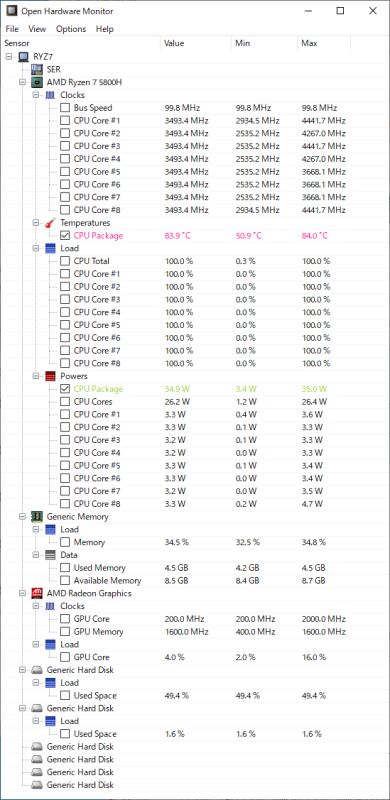The width and height of the screenshot is (390, 800).
Task: Uncheck the CPU Package temperature checkbox
Action: (x=65, y=236)
